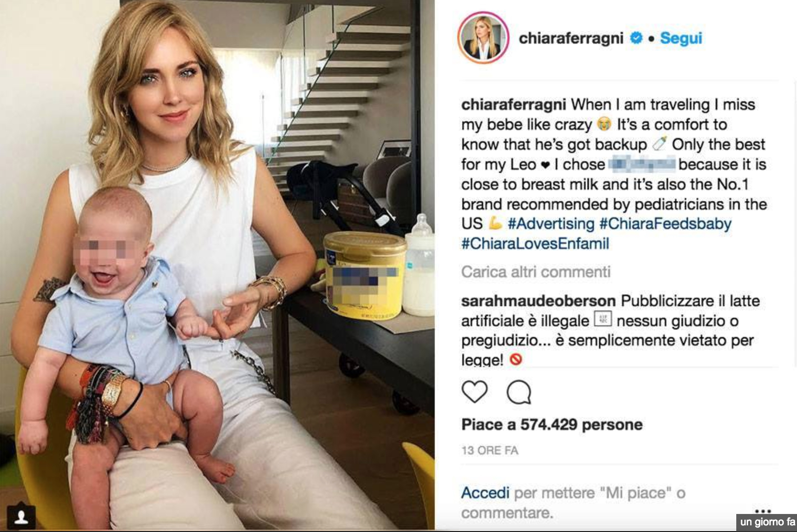797x532 pixels.
Task: Open chiaraferragni username in header
Action: 571,38
